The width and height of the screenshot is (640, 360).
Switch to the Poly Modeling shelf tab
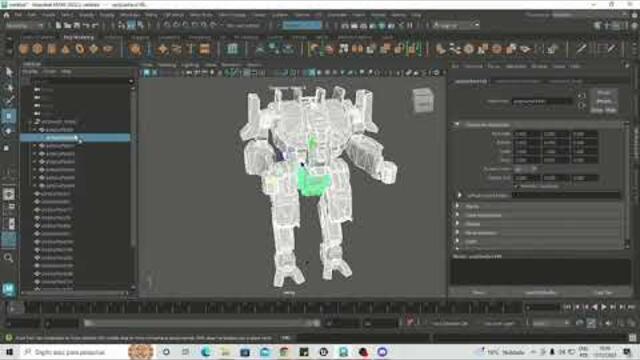(x=78, y=37)
